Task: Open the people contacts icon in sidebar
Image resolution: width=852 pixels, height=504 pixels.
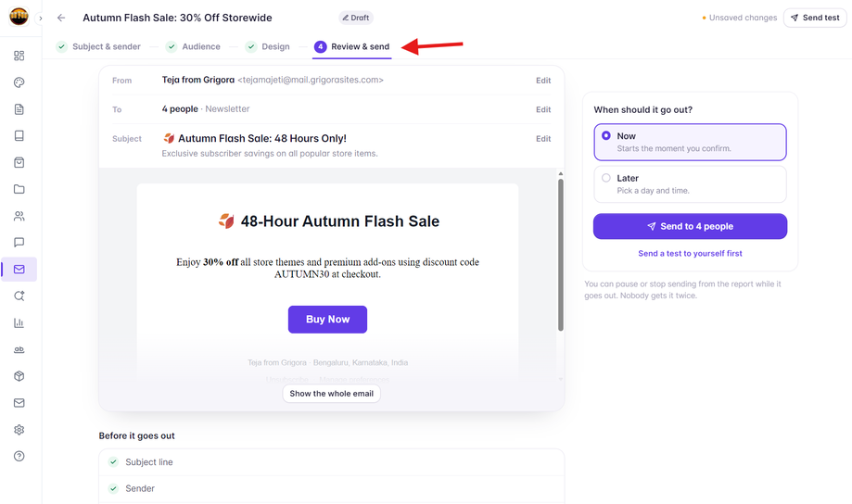Action: point(19,216)
